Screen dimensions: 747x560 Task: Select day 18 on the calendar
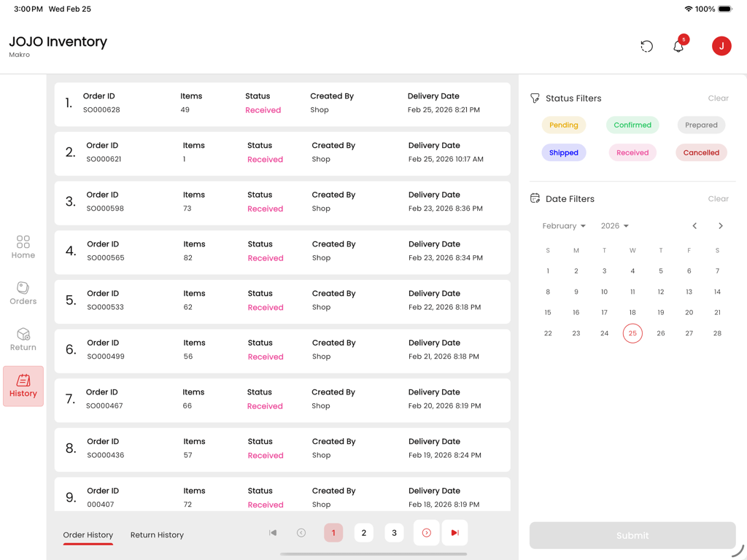(632, 311)
